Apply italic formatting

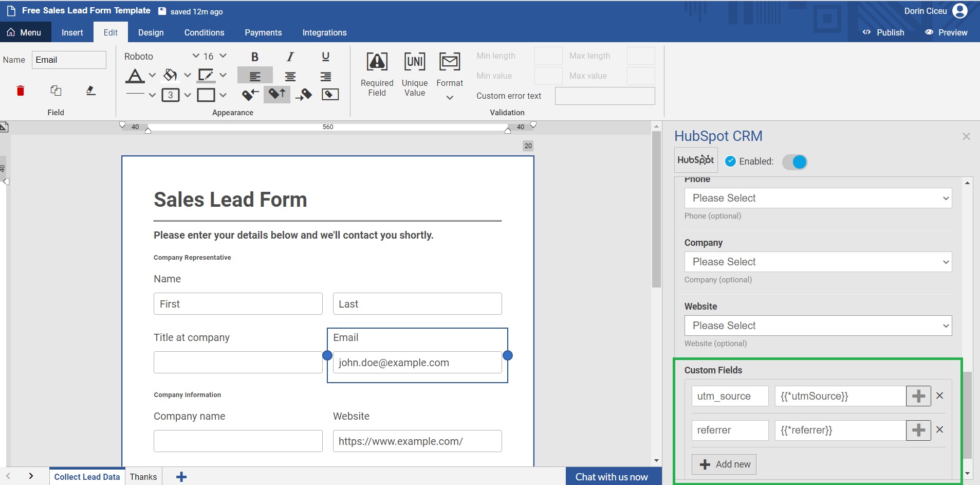click(290, 57)
